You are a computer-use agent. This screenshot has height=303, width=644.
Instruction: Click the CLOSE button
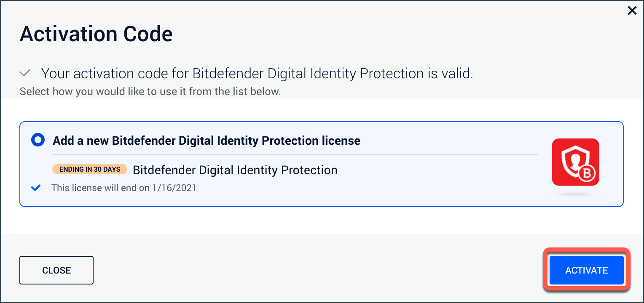[56, 270]
